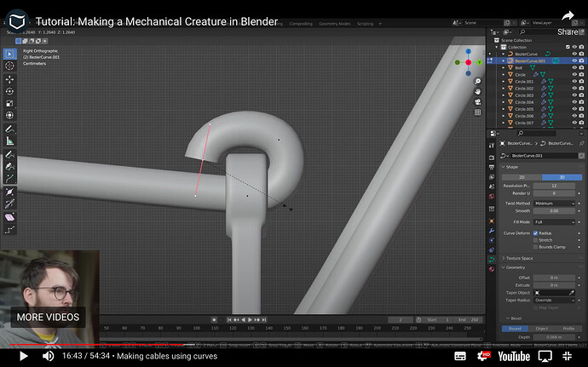Switch perspective/orthographic grid icon
This screenshot has width=588, height=367.
coord(477,112)
